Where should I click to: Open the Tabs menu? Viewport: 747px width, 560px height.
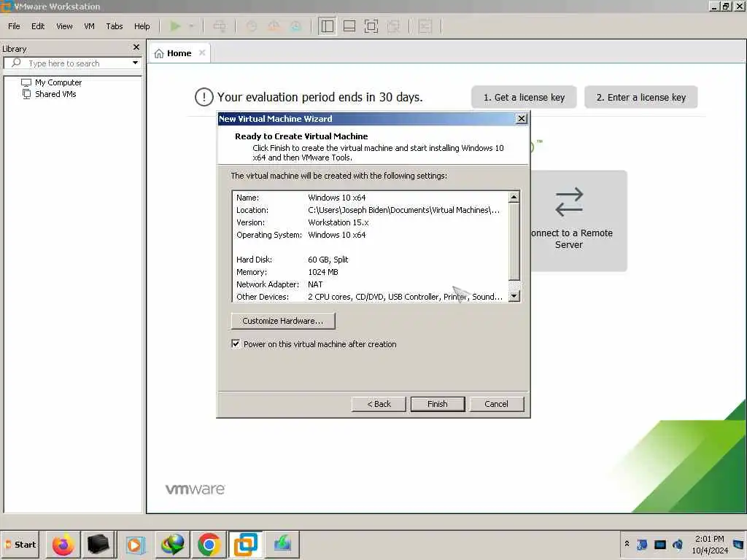pos(115,26)
